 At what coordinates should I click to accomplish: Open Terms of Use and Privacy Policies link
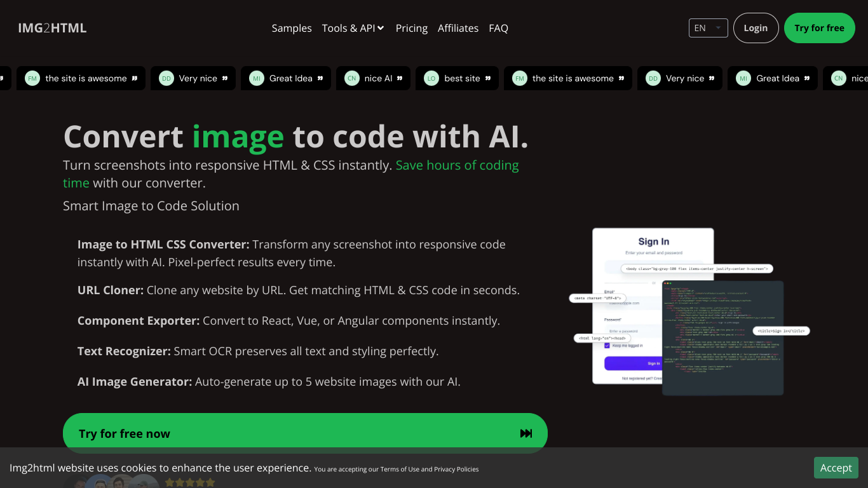coord(430,470)
